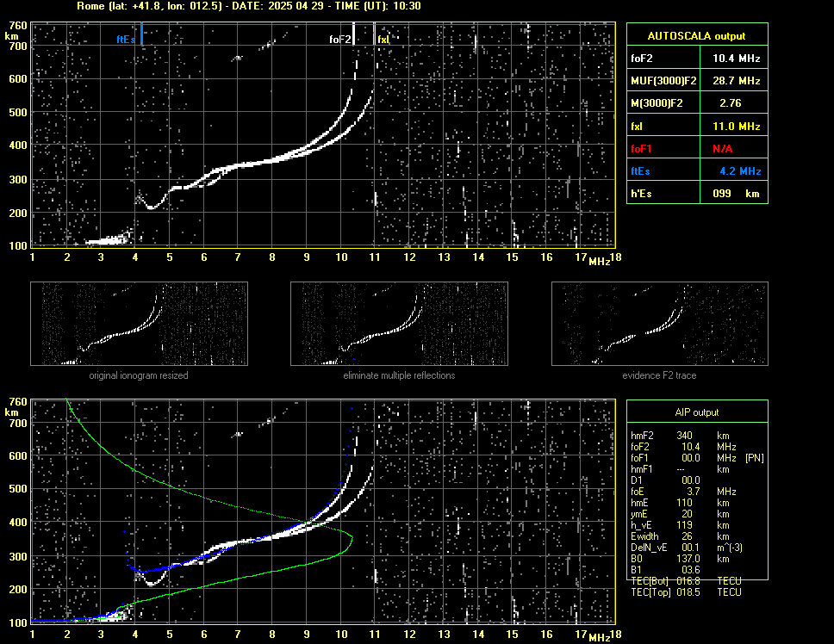
Task: Click the 10 MHz tick on top ionogram axis
Action: click(341, 257)
